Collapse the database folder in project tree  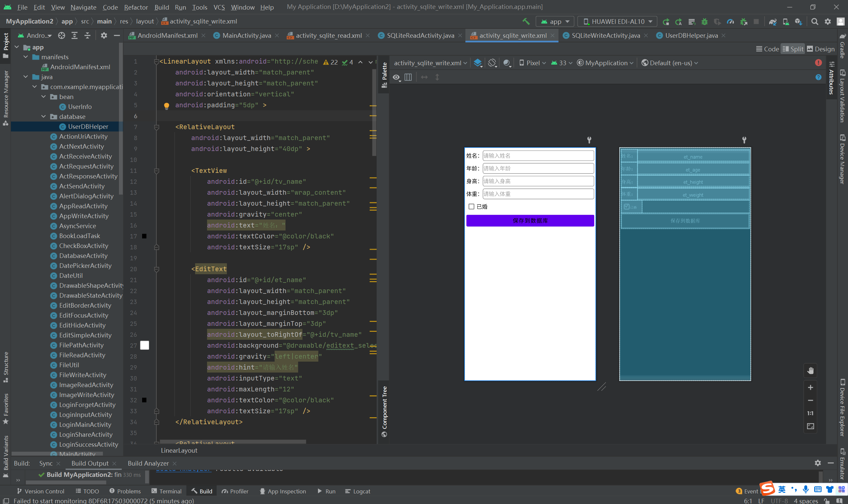point(43,117)
